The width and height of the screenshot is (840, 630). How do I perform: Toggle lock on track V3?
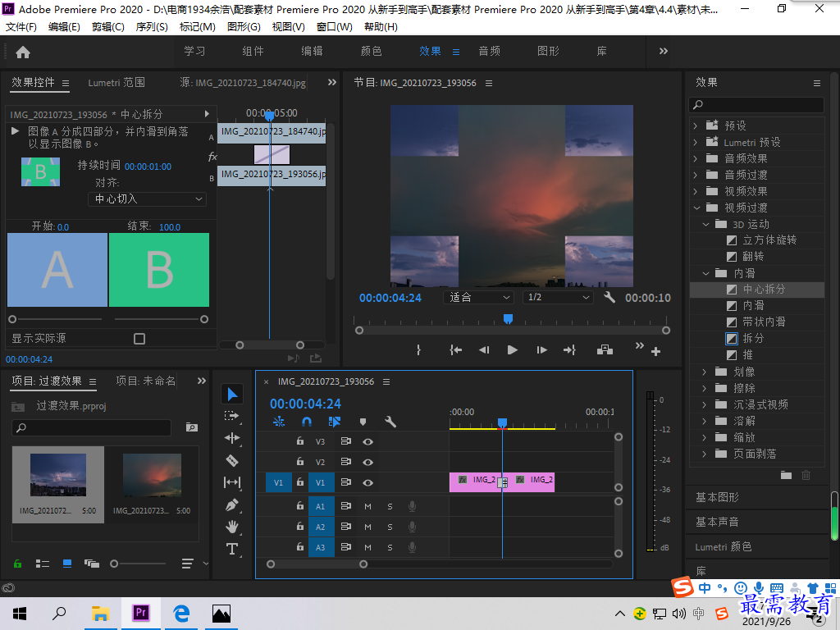click(300, 441)
